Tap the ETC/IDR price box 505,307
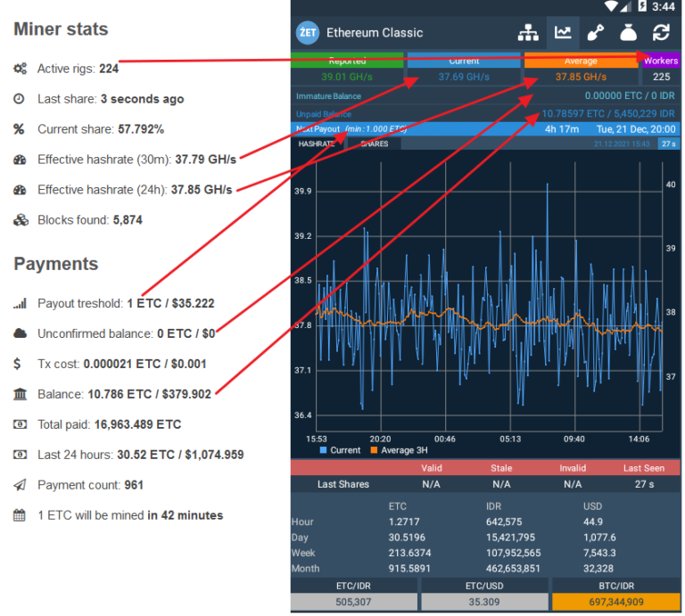The width and height of the screenshot is (685, 616). 353,602
